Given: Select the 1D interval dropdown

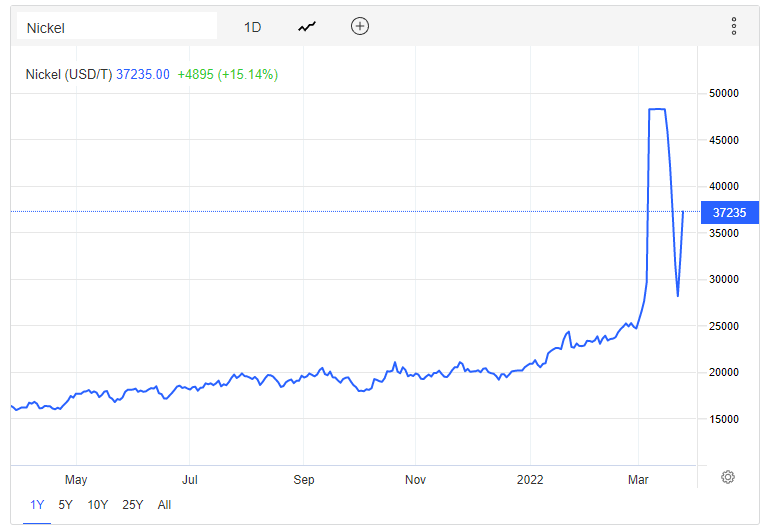Looking at the screenshot, I should (252, 27).
